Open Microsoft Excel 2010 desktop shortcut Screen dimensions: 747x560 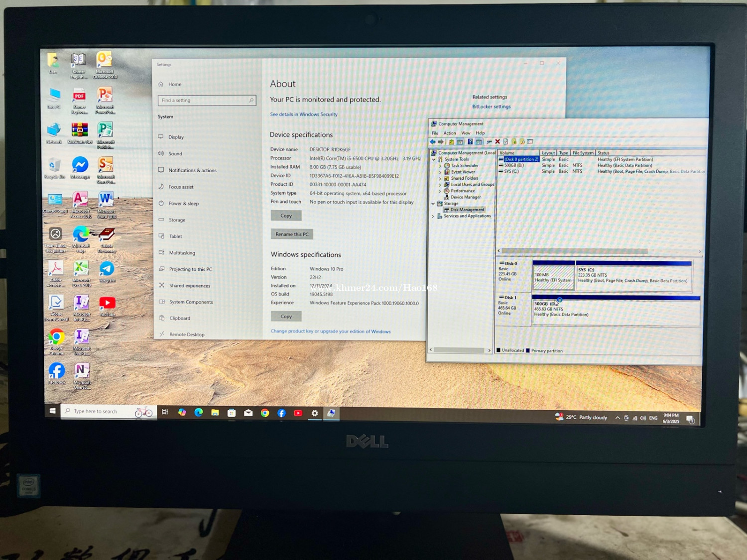(81, 274)
